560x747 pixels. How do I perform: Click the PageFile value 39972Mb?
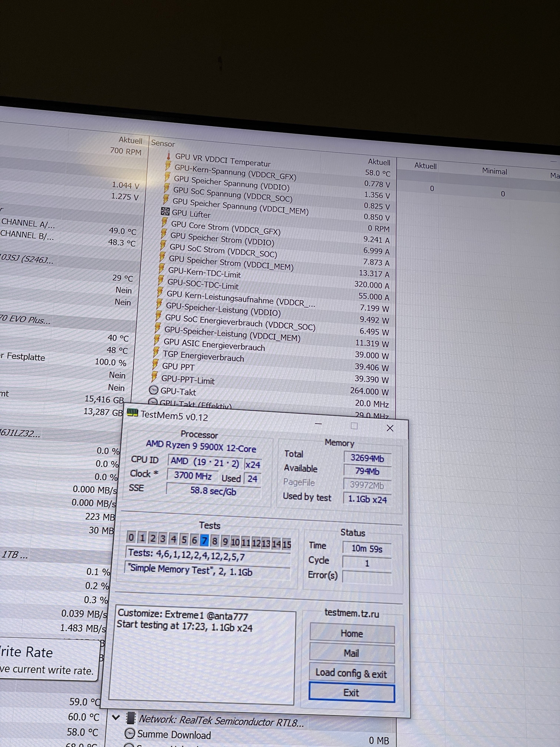tap(367, 485)
